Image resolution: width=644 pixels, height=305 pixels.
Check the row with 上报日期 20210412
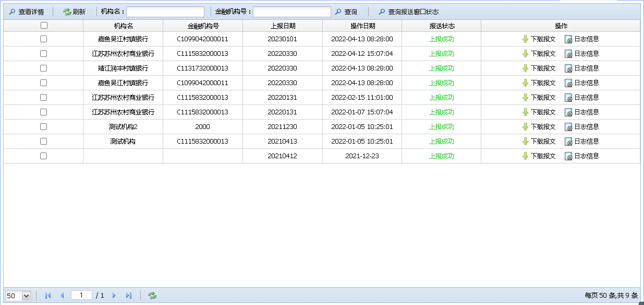[x=43, y=156]
